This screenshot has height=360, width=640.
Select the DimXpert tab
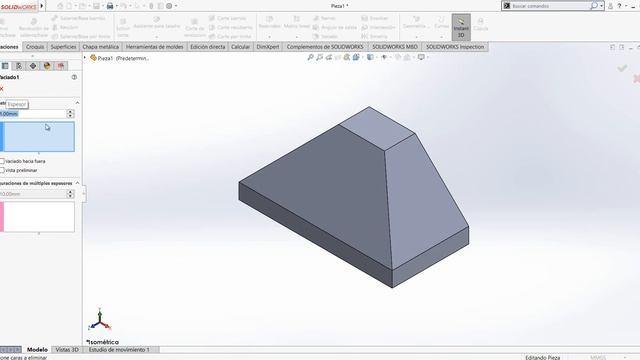[x=268, y=47]
